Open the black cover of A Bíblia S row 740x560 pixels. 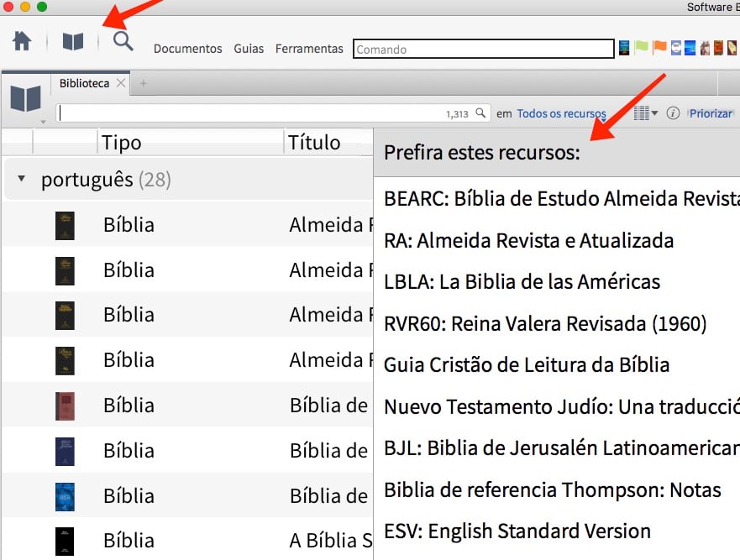(66, 542)
